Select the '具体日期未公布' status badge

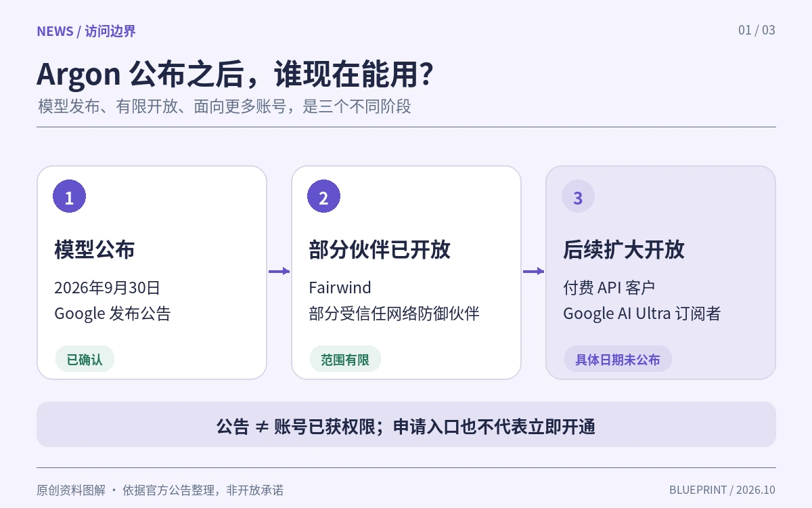(618, 359)
